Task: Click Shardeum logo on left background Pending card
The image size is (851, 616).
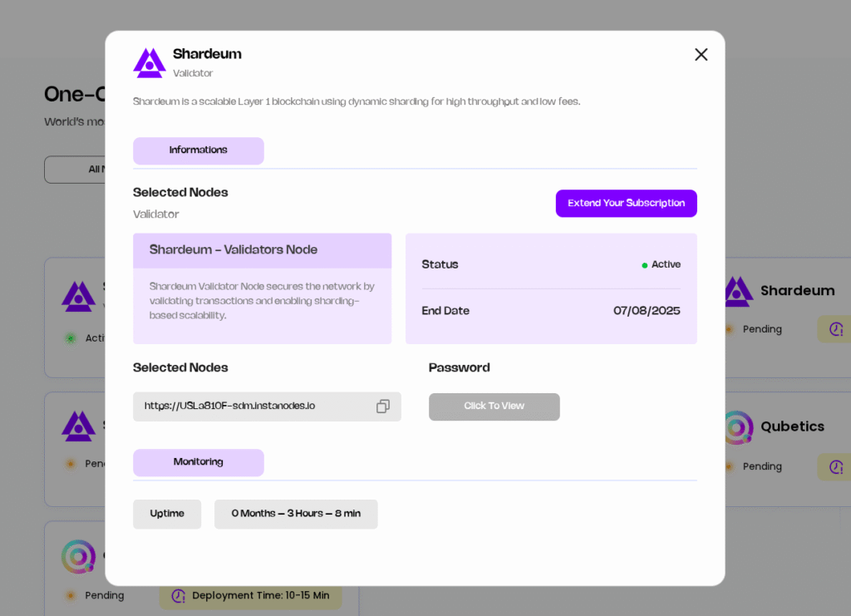Action: pyautogui.click(x=78, y=426)
